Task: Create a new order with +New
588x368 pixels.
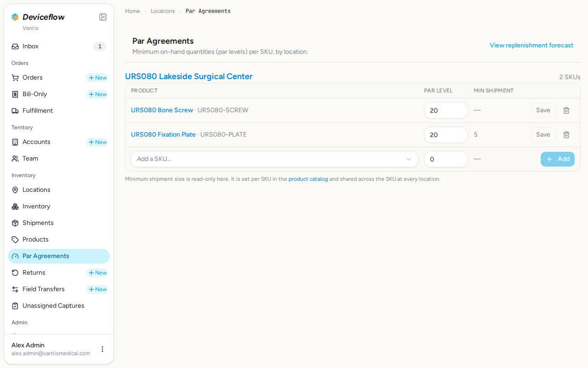Action: [97, 78]
